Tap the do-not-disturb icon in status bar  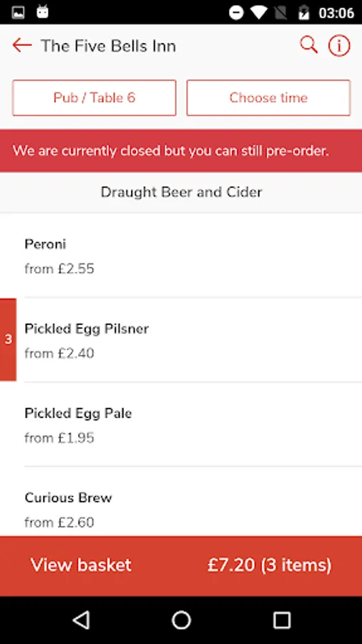coord(236,13)
